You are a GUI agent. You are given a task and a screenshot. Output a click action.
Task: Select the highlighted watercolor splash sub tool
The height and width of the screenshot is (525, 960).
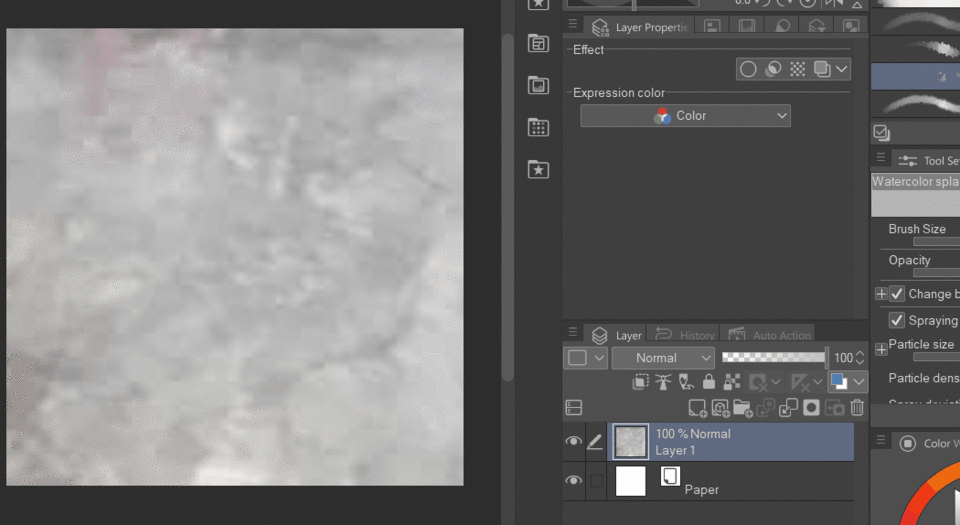[x=915, y=76]
